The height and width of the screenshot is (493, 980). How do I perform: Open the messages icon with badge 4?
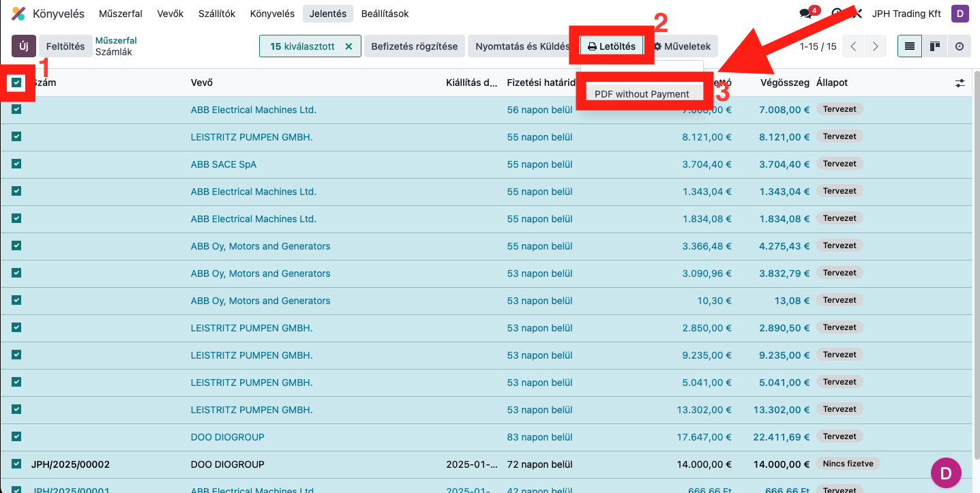807,14
